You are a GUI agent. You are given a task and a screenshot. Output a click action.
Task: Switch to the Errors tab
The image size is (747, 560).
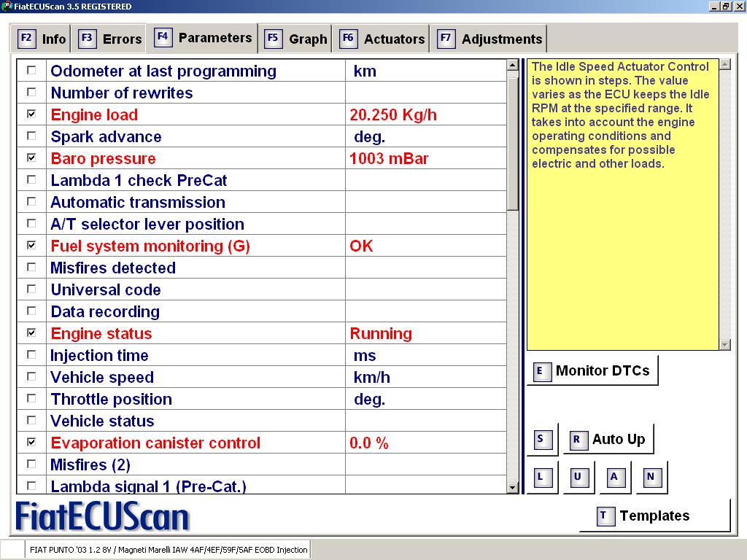coord(111,39)
